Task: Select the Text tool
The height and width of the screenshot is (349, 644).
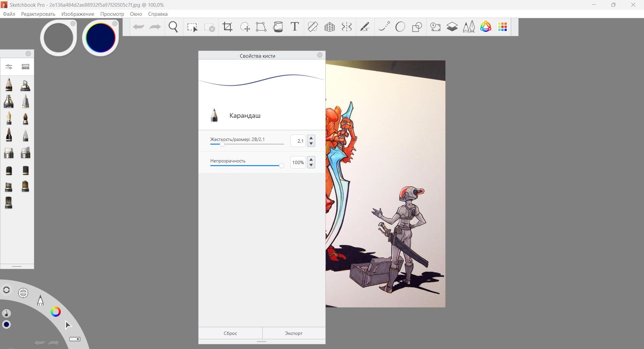Action: [x=294, y=27]
